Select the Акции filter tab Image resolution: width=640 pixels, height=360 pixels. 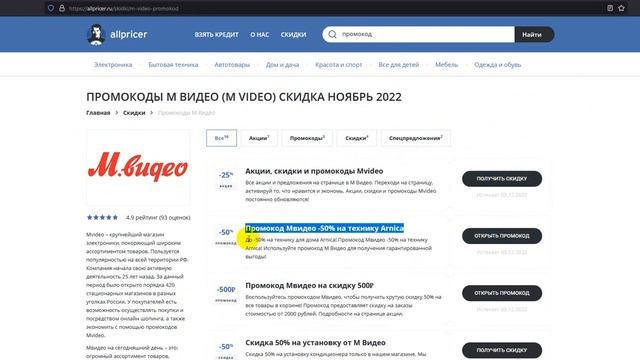click(259, 138)
